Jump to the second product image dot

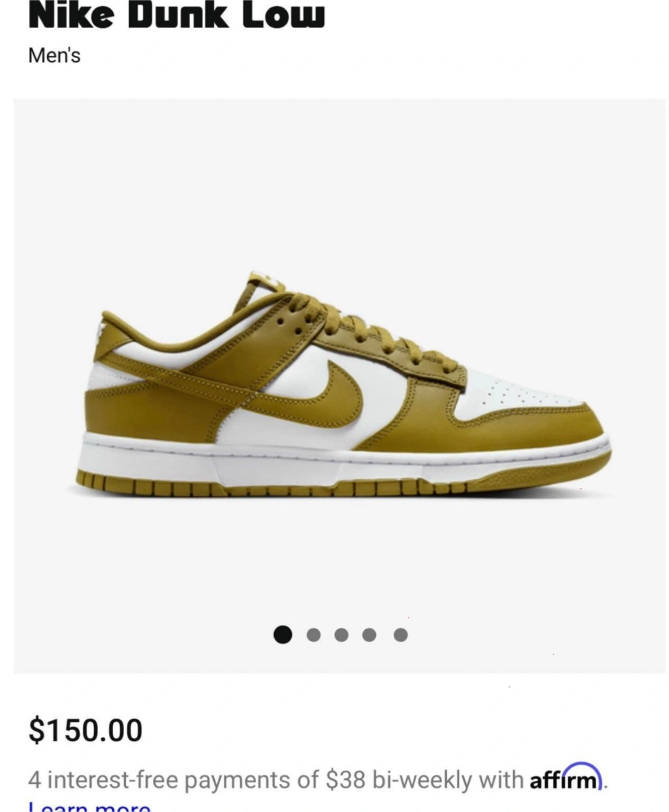click(314, 635)
